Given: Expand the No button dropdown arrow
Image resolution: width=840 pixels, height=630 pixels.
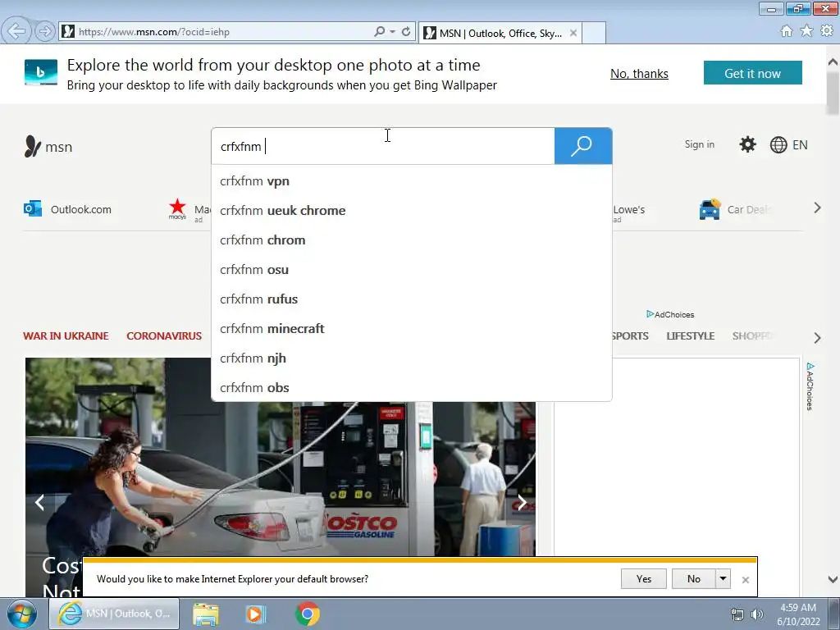Looking at the screenshot, I should click(723, 578).
